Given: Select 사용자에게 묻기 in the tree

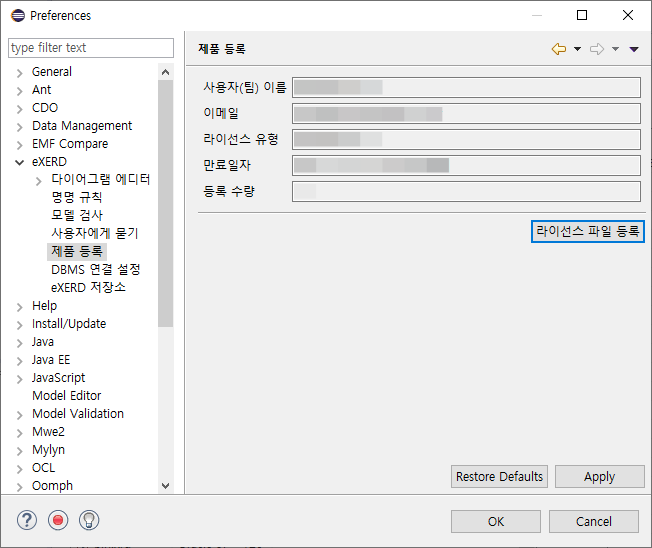Looking at the screenshot, I should coord(94,233).
